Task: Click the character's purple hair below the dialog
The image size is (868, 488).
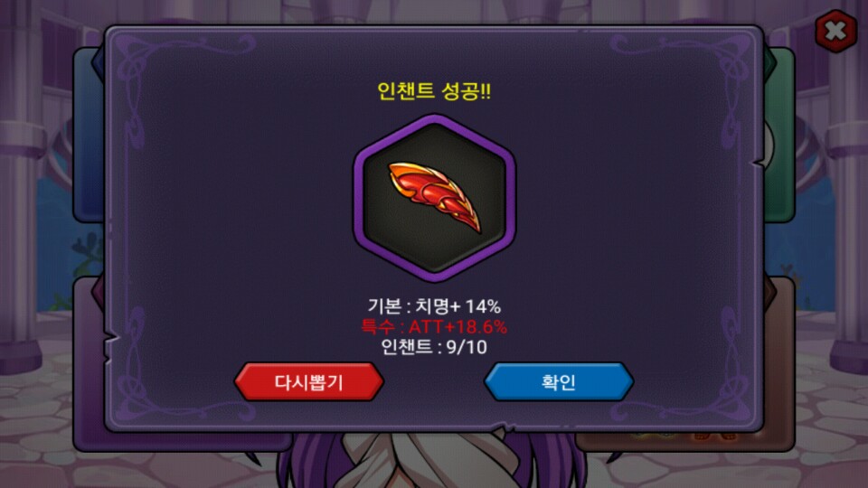Action: pyautogui.click(x=310, y=462)
